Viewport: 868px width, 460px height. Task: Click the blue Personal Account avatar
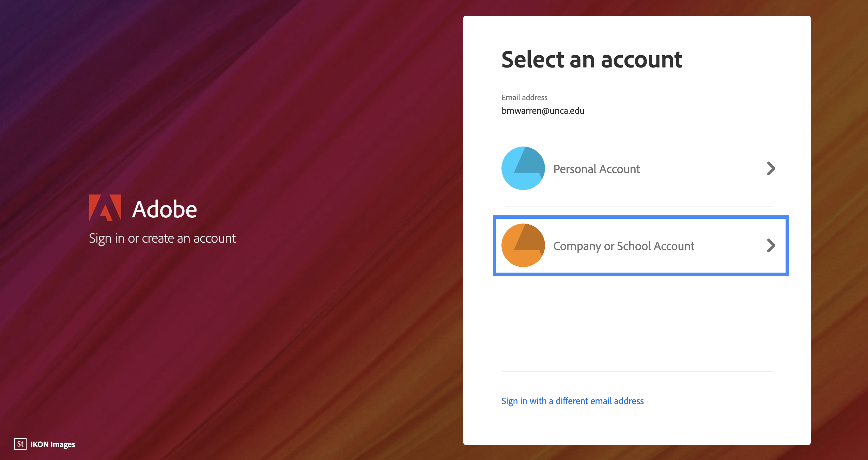pos(523,168)
